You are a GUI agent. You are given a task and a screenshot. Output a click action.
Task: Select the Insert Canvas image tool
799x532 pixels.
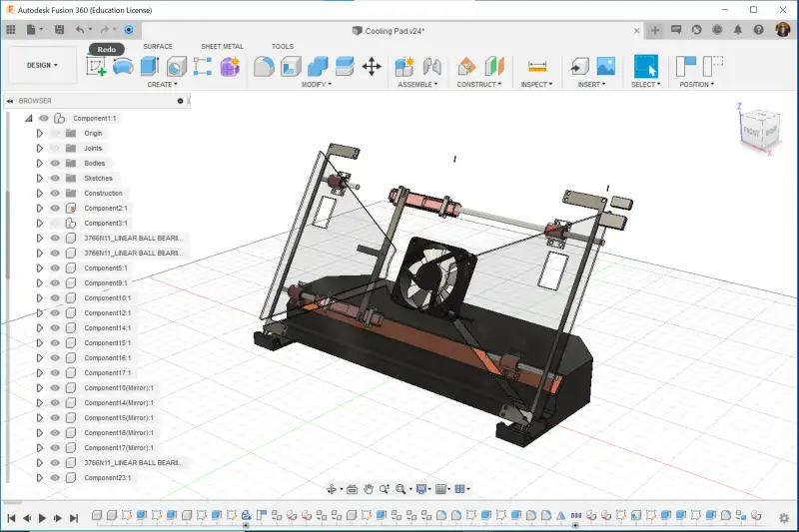(606, 66)
